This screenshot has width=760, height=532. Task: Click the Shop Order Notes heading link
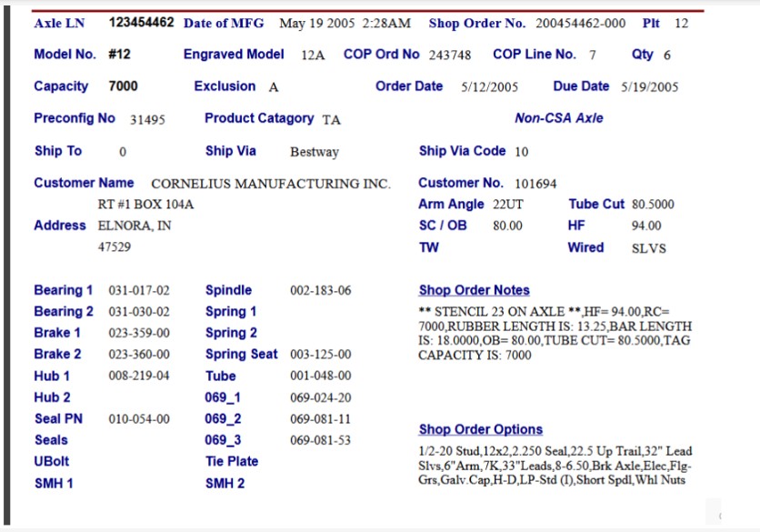coord(474,290)
